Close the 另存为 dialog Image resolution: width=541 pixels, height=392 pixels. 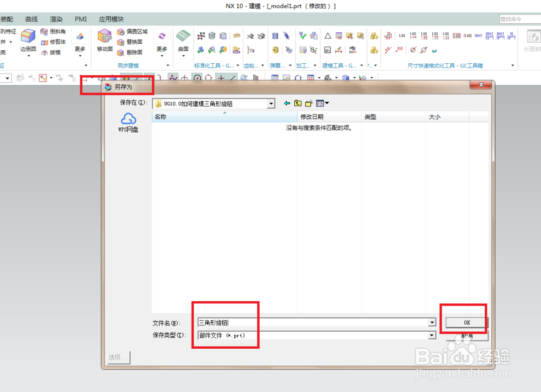pos(481,85)
